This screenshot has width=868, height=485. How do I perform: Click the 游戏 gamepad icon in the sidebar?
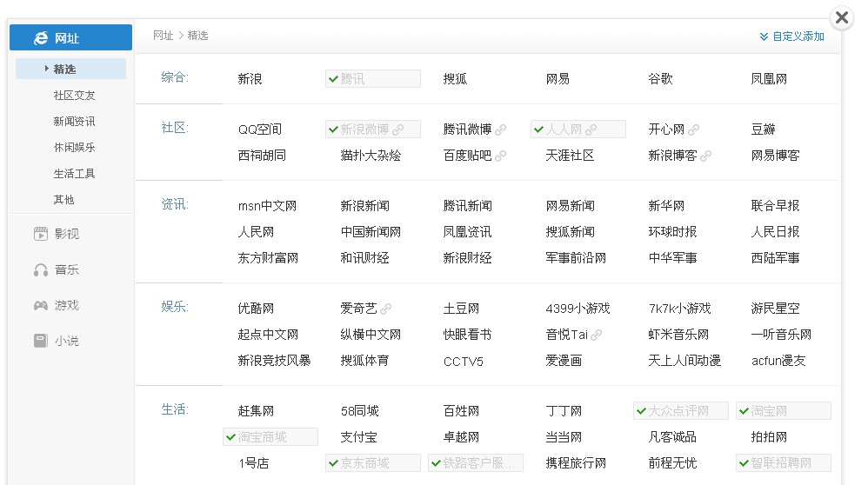click(x=40, y=305)
